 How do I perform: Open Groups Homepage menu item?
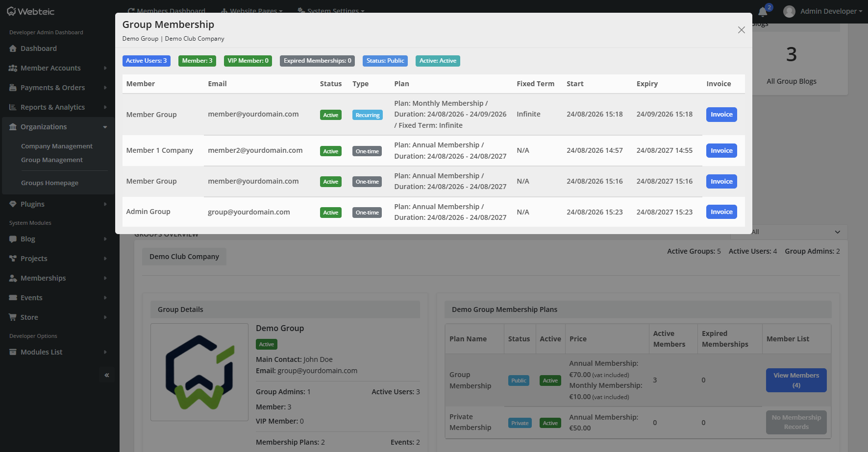pyautogui.click(x=50, y=183)
